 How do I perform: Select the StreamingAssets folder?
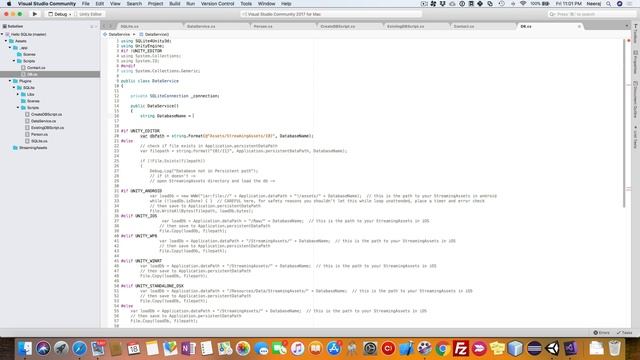click(x=33, y=148)
